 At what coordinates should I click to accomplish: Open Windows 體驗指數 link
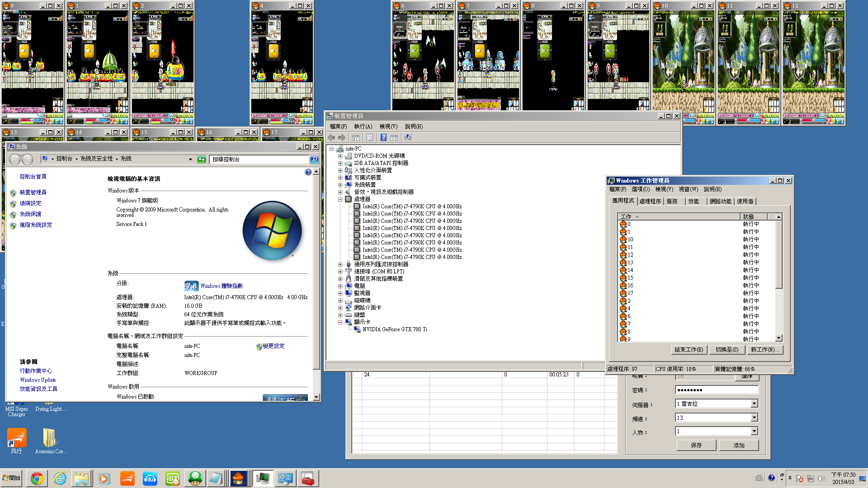[x=222, y=286]
